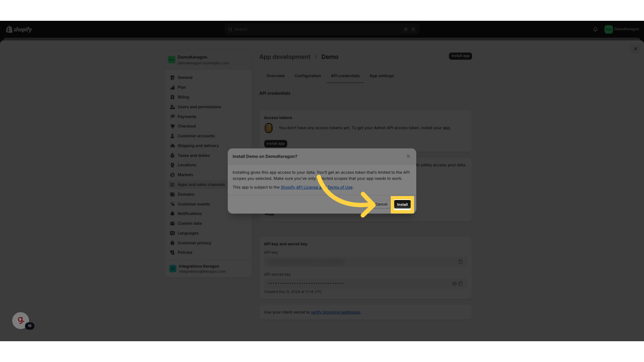Open Customer events icon
Screen dimensions: 644x362
click(x=172, y=204)
